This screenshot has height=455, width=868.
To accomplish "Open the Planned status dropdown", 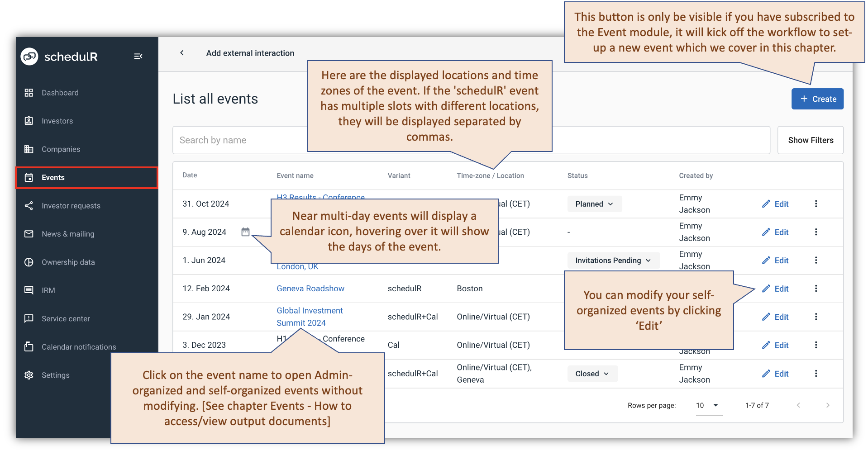I will [594, 204].
